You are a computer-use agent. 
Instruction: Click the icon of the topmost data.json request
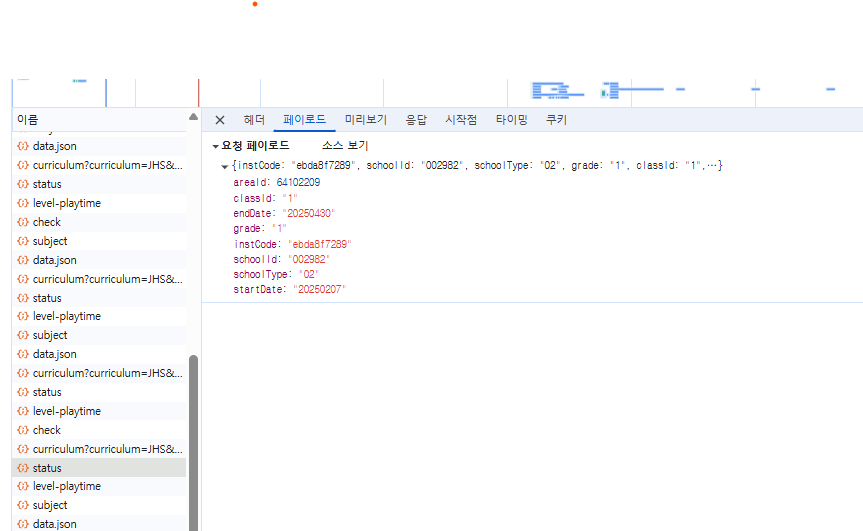coord(23,146)
